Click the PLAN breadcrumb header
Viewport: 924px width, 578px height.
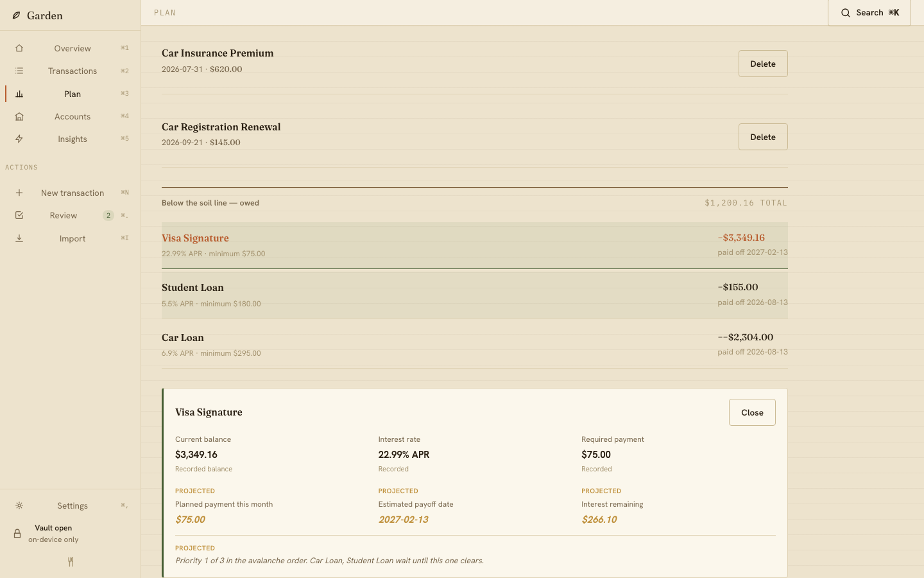tap(165, 13)
